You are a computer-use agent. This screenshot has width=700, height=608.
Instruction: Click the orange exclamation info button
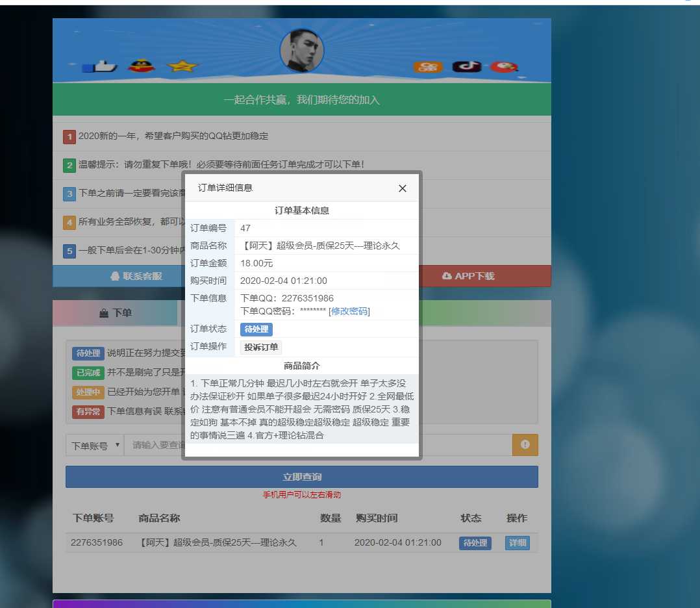tap(525, 445)
